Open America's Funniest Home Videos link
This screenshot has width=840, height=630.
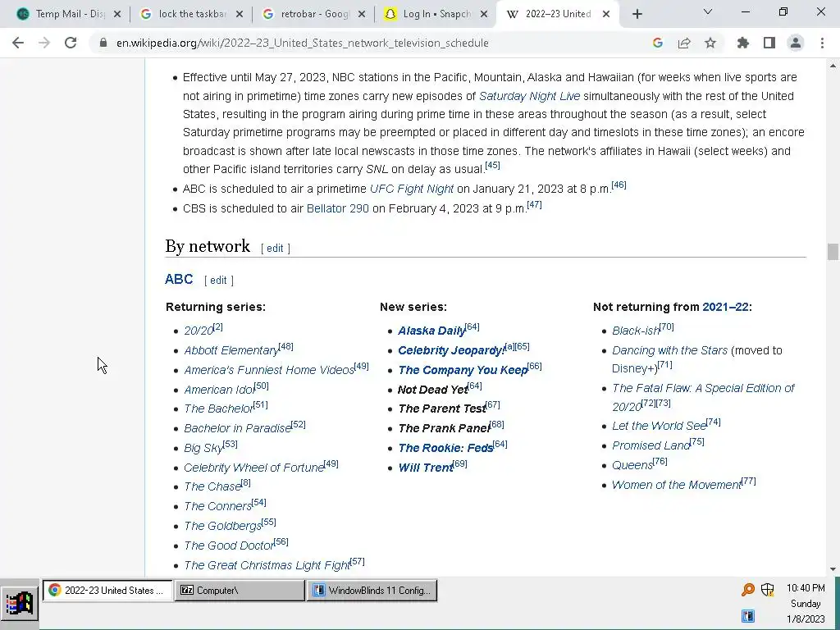(x=269, y=370)
